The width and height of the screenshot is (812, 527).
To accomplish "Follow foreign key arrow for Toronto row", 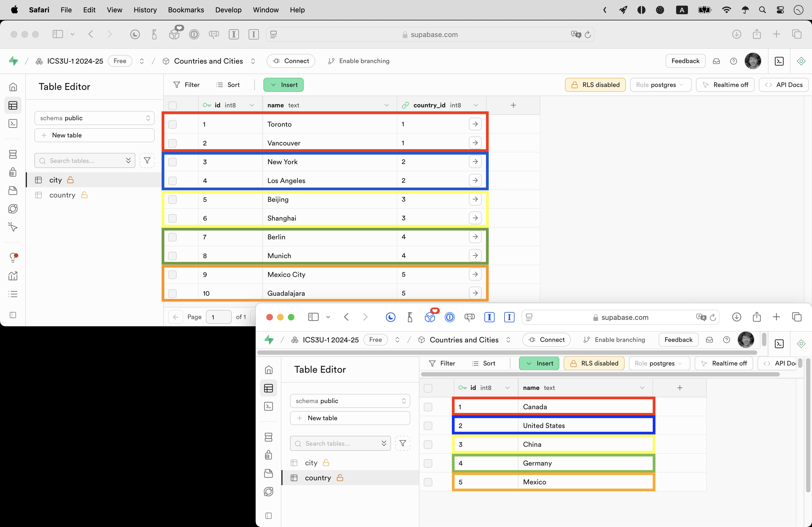I will (475, 124).
